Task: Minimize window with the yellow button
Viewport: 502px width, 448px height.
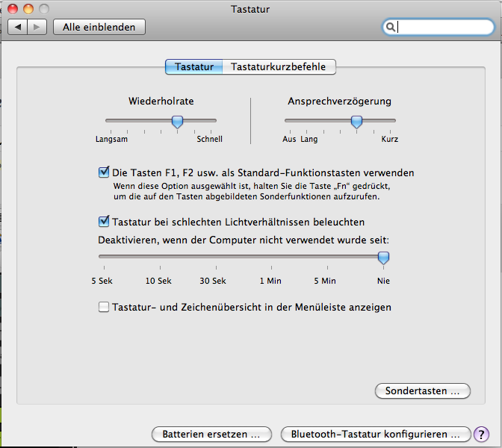Action: [x=29, y=9]
